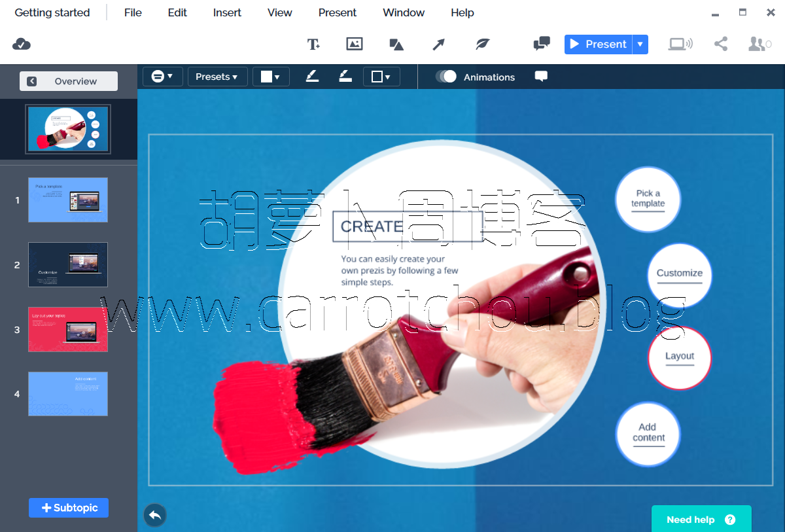The height and width of the screenshot is (532, 785).
Task: Click the CREATE title text box
Action: click(x=408, y=226)
